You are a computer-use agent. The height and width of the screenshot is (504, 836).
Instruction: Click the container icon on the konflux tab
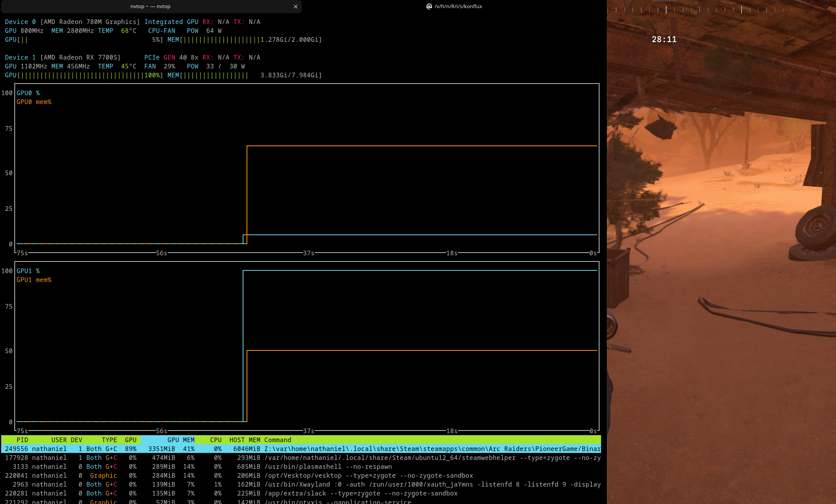pos(429,7)
